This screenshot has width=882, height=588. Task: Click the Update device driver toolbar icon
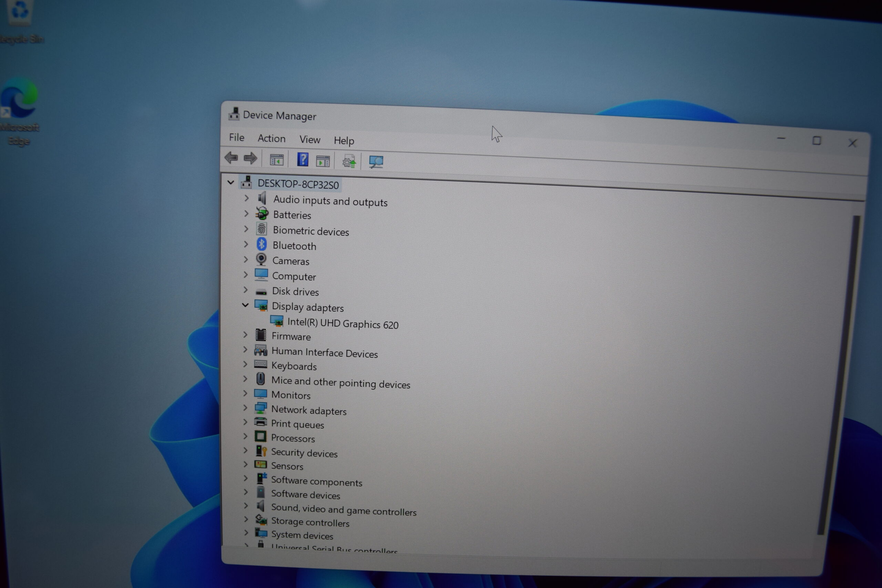tap(349, 162)
